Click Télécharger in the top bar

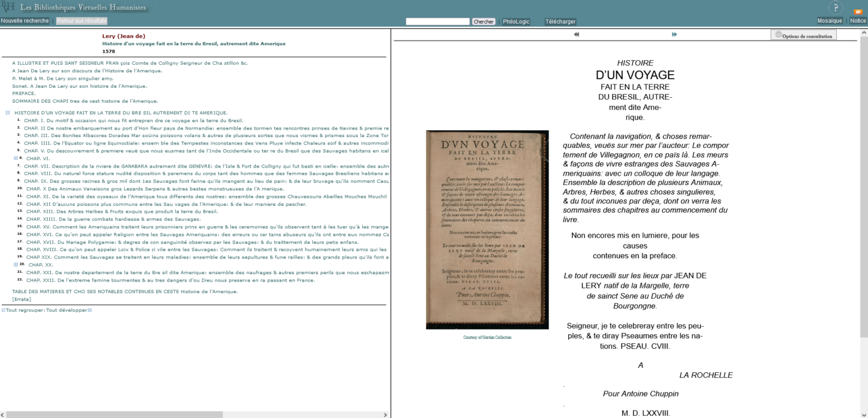pyautogui.click(x=560, y=21)
